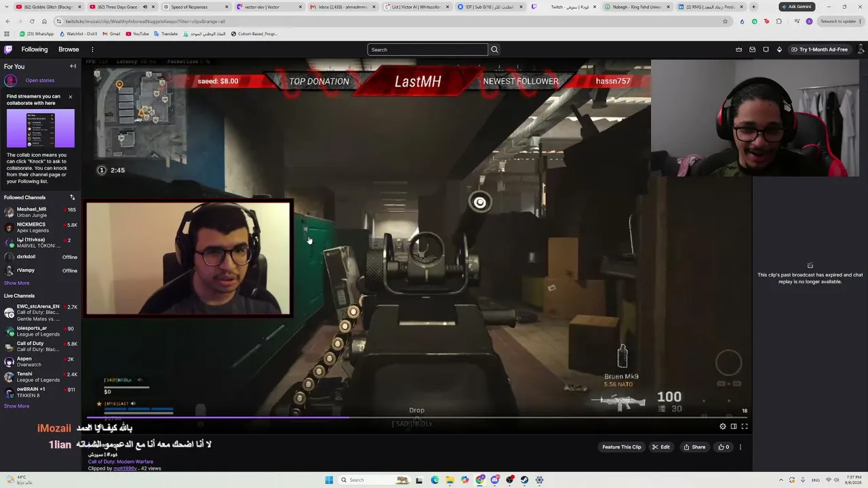868x488 pixels.
Task: Toggle theatre mode on the clip
Action: pyautogui.click(x=734, y=426)
